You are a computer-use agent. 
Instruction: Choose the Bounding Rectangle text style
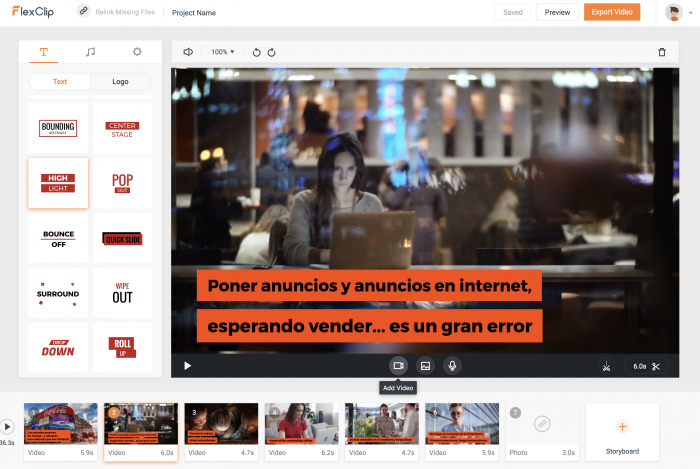[x=58, y=128]
